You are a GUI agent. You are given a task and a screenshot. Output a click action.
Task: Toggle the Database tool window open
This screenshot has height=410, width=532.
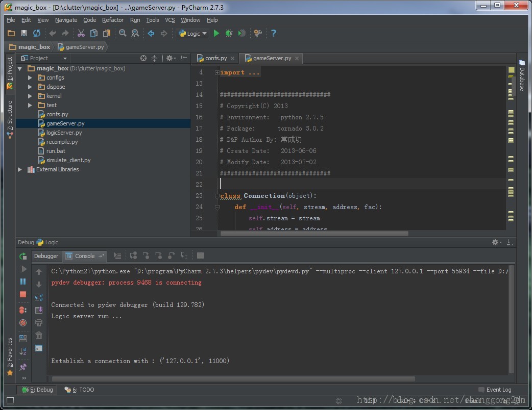point(522,75)
